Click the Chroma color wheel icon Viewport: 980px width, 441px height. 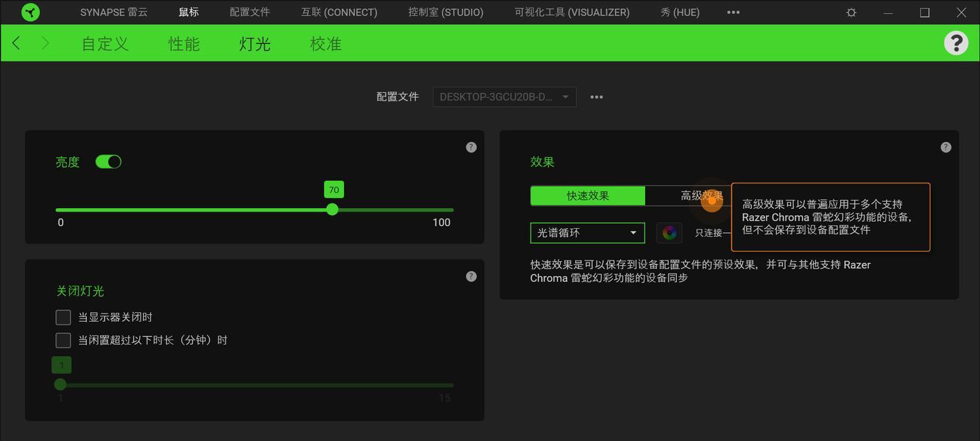pyautogui.click(x=669, y=233)
